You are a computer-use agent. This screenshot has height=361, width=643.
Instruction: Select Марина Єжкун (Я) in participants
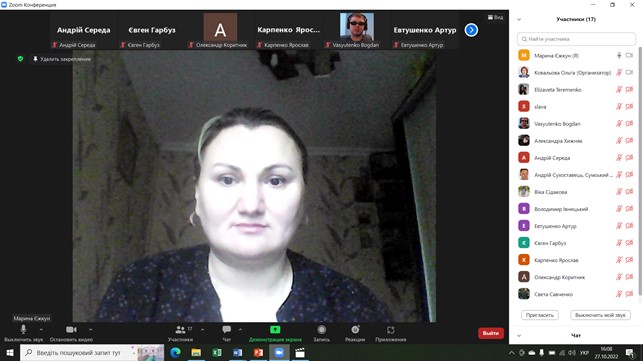[576, 55]
